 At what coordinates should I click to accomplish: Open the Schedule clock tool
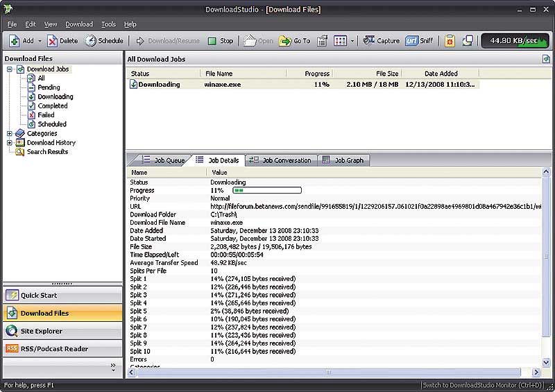tap(103, 41)
